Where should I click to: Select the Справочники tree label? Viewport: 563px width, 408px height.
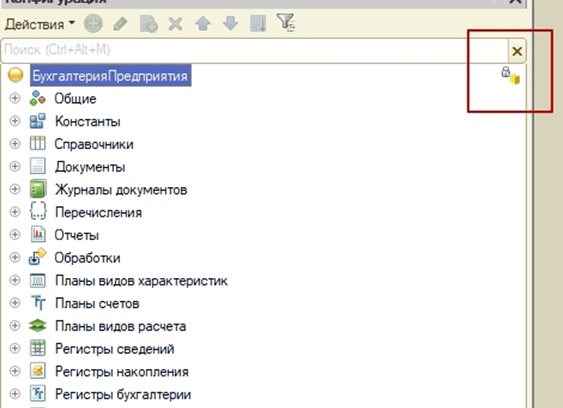pyautogui.click(x=94, y=144)
